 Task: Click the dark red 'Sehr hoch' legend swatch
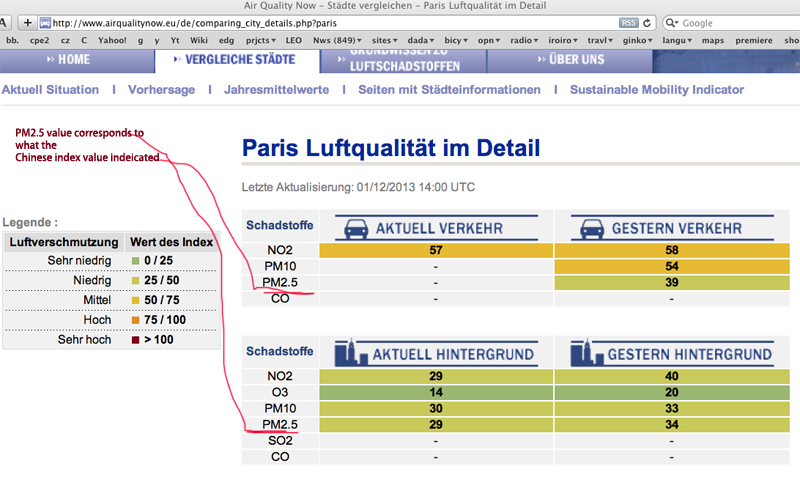tap(135, 339)
